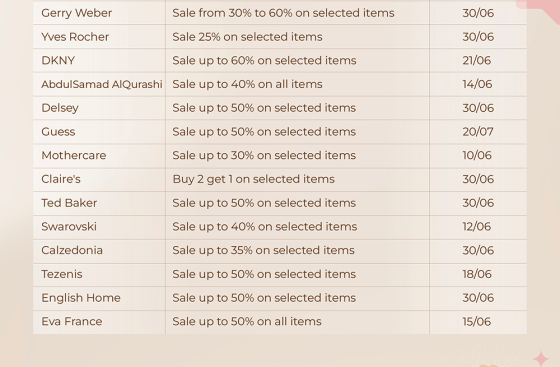Click Sale from 30% to 60% offer
Image resolution: width=560 pixels, height=367 pixels.
(x=283, y=13)
